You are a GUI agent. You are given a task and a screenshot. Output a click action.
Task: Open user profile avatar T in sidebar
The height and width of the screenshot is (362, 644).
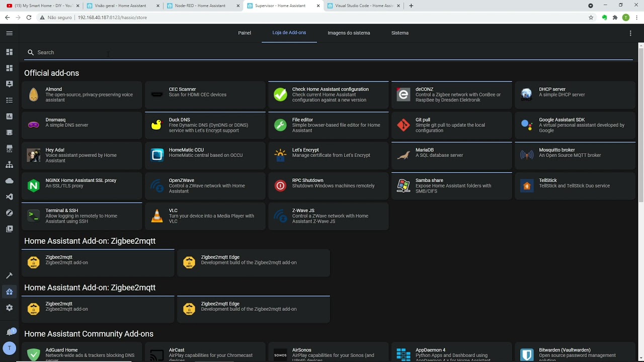click(9, 348)
